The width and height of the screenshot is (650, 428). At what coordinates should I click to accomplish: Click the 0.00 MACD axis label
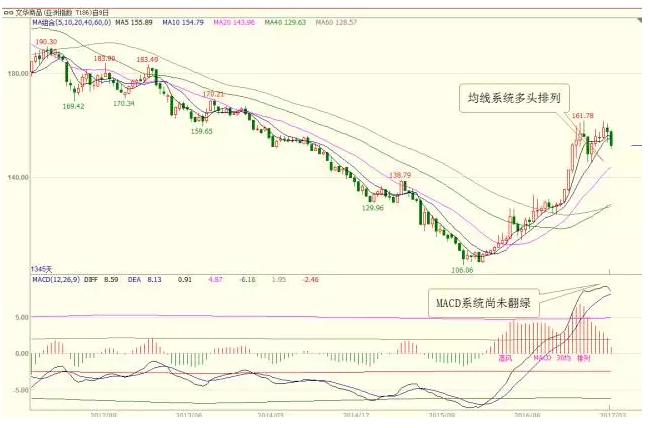(22, 354)
